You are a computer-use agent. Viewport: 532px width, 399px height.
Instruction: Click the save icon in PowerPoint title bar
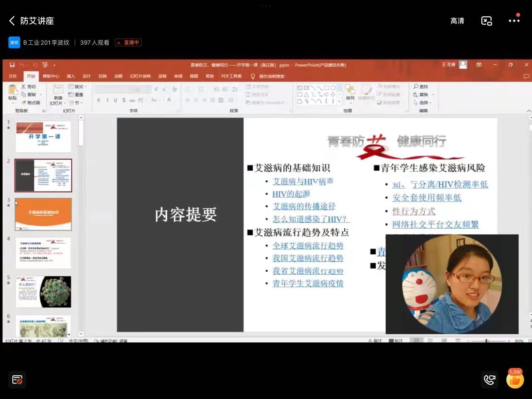(x=12, y=65)
